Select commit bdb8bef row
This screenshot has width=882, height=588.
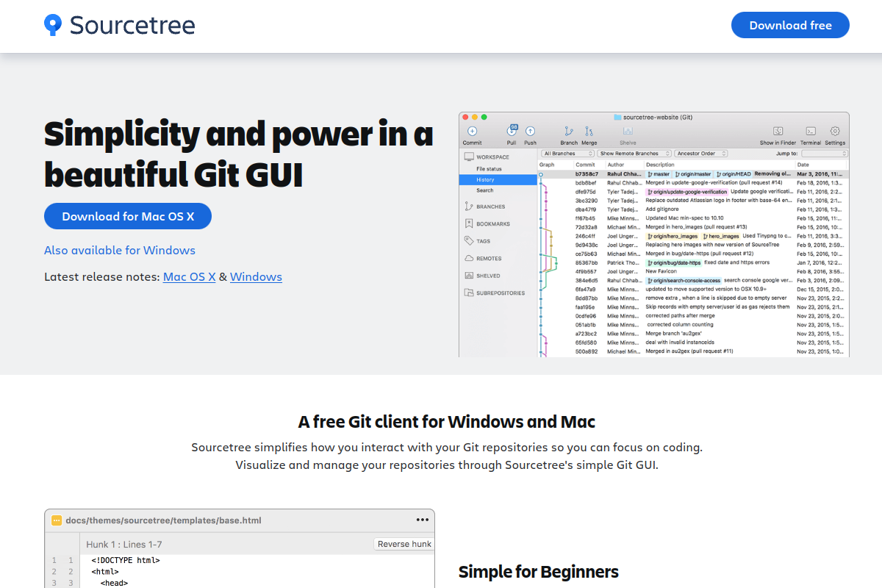coord(693,182)
